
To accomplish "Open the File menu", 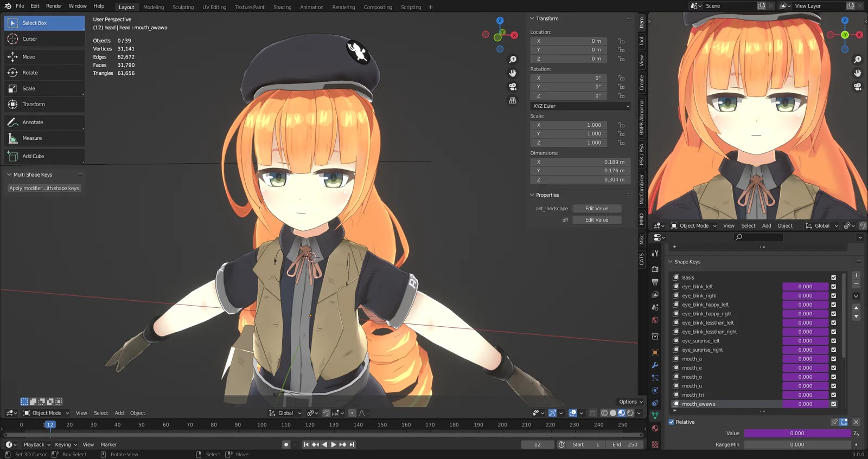I will (x=20, y=6).
